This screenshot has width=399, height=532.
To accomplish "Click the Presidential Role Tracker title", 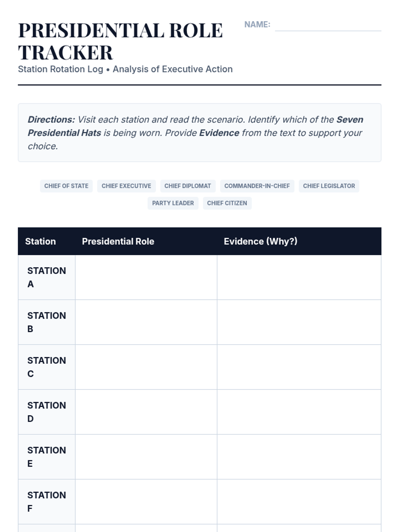I will [120, 41].
